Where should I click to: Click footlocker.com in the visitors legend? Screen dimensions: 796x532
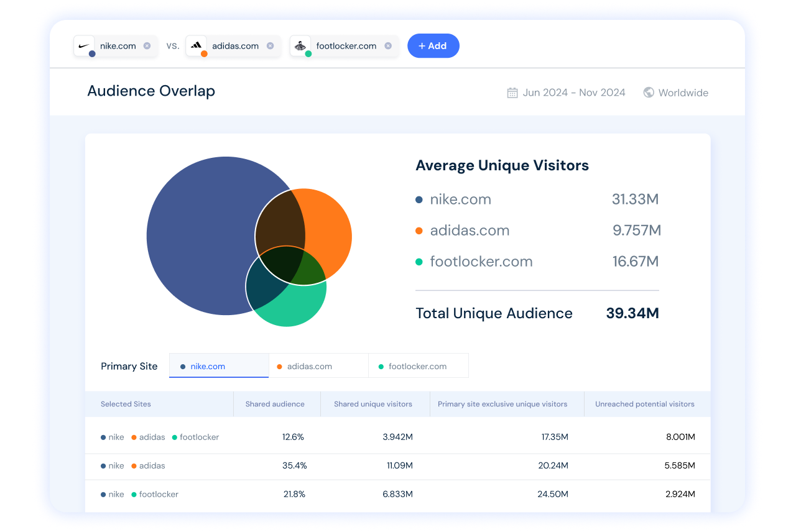[x=481, y=262]
